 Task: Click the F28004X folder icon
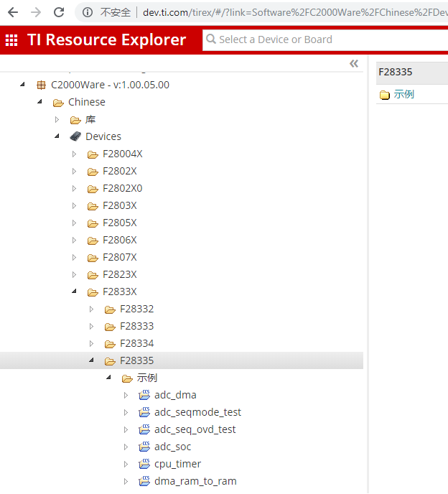click(93, 154)
